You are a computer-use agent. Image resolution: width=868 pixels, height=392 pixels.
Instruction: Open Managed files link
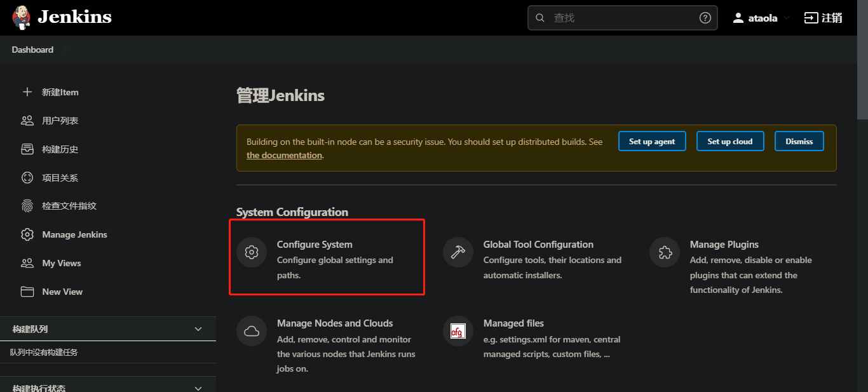513,323
